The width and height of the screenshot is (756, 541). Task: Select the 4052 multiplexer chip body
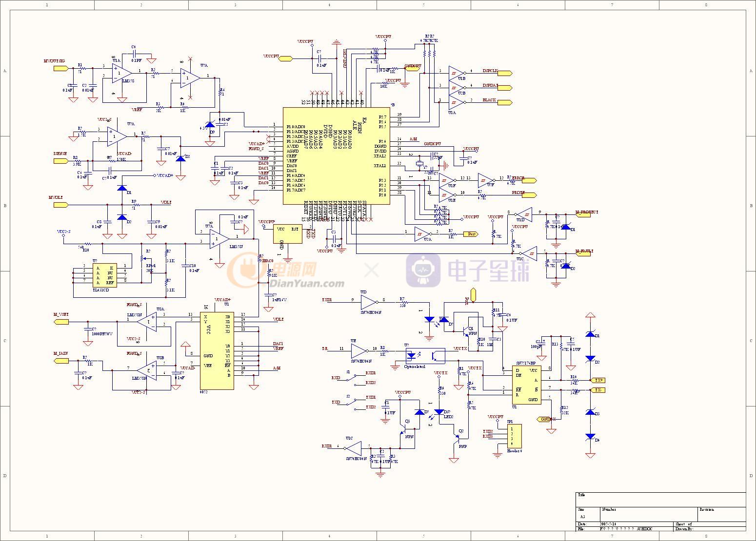click(x=217, y=351)
